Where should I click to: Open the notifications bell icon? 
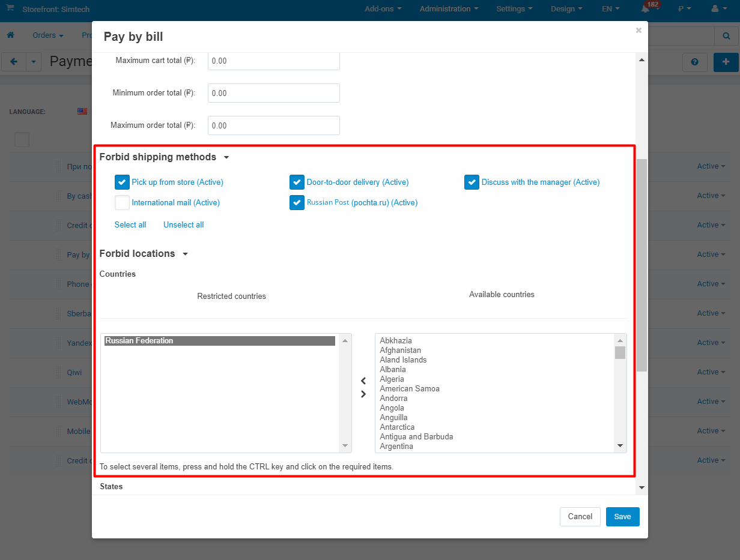(646, 9)
